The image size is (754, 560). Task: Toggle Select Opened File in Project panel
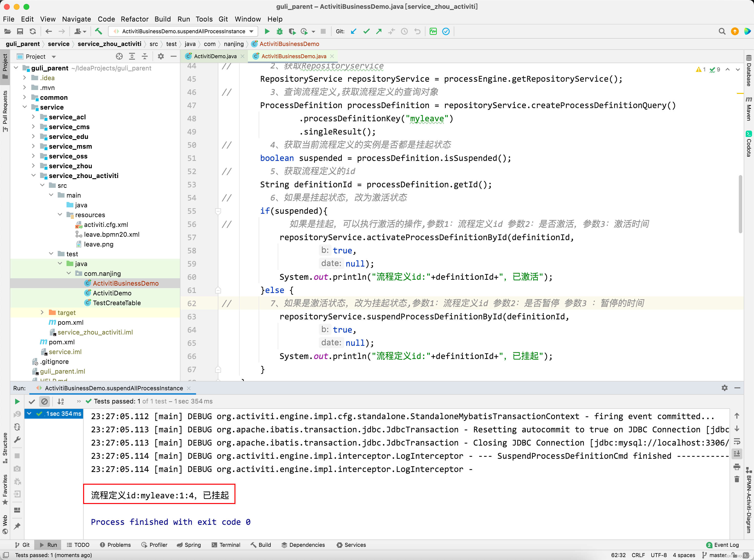[x=119, y=56]
